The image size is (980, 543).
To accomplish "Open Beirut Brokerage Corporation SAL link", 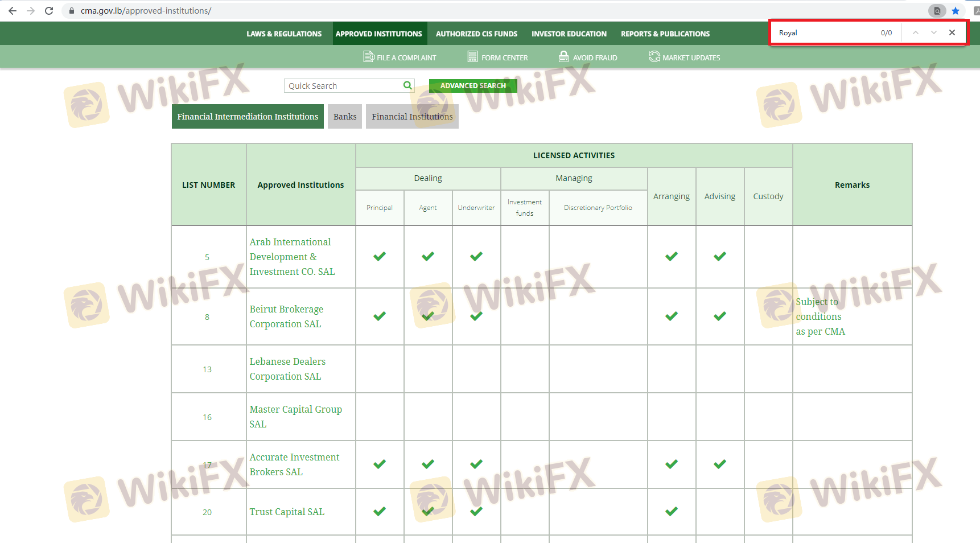I will click(286, 316).
